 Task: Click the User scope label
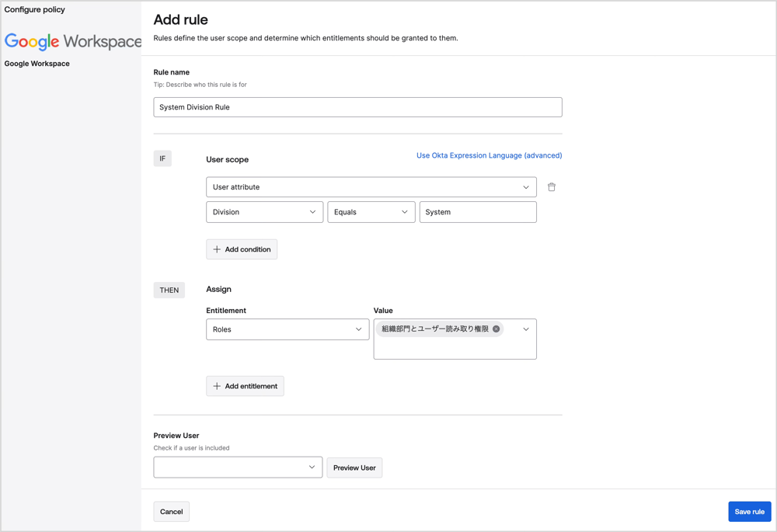(x=228, y=159)
